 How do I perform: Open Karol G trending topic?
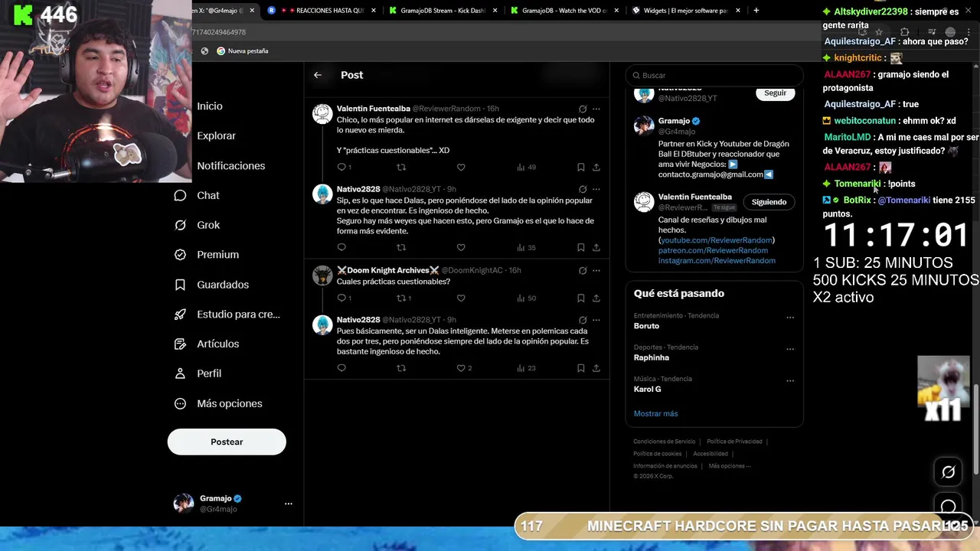tap(647, 390)
